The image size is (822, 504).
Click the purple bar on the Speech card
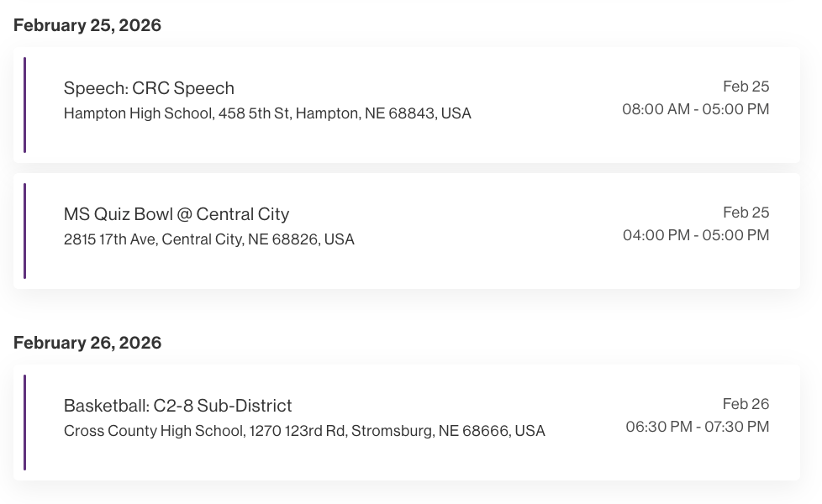[x=25, y=105]
